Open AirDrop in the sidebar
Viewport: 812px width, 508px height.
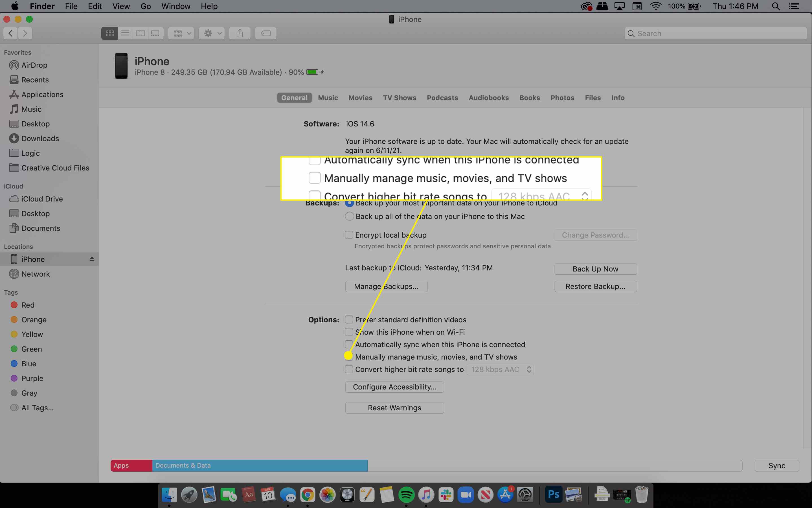coord(34,65)
